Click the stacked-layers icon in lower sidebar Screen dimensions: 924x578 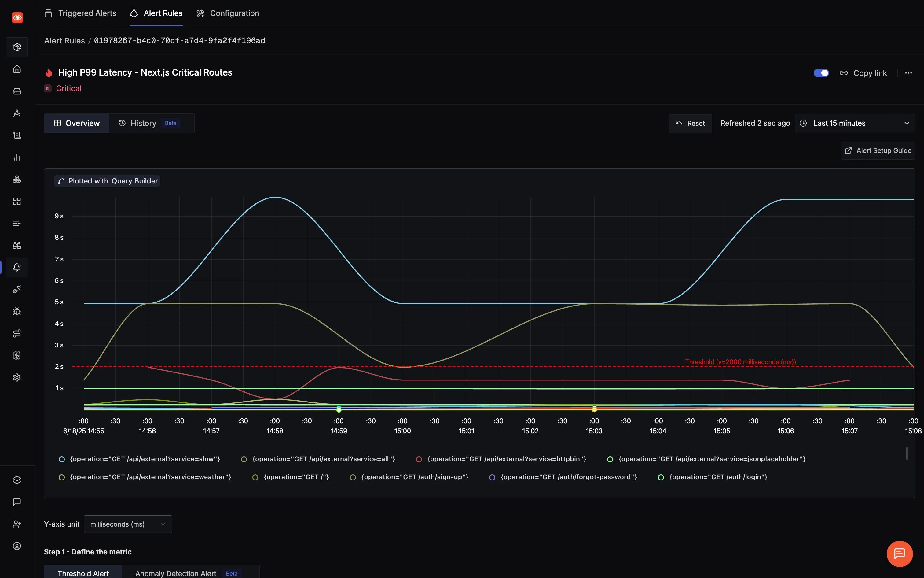pyautogui.click(x=17, y=480)
